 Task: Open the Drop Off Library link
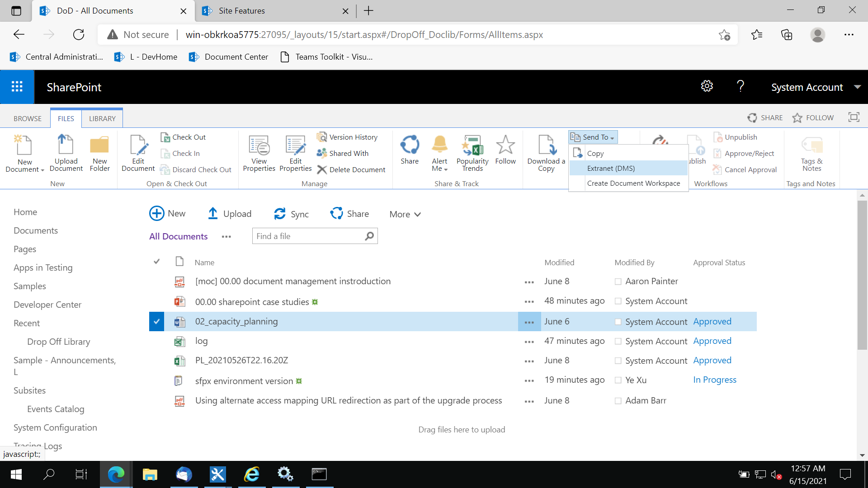pos(58,342)
